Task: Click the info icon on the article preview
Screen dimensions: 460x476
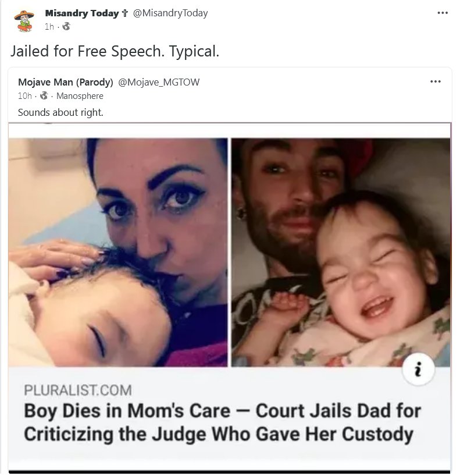Action: pos(419,369)
